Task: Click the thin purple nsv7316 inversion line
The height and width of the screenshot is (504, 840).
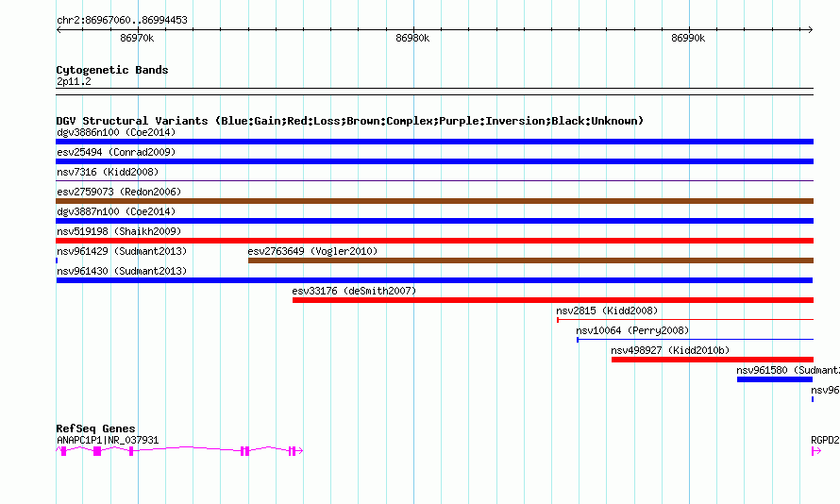Action: (x=434, y=181)
